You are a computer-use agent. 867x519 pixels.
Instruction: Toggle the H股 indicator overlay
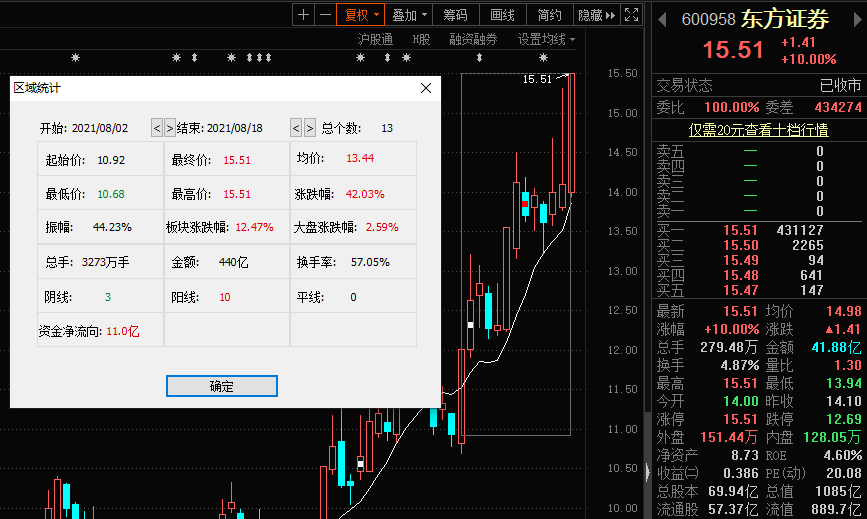pos(421,39)
